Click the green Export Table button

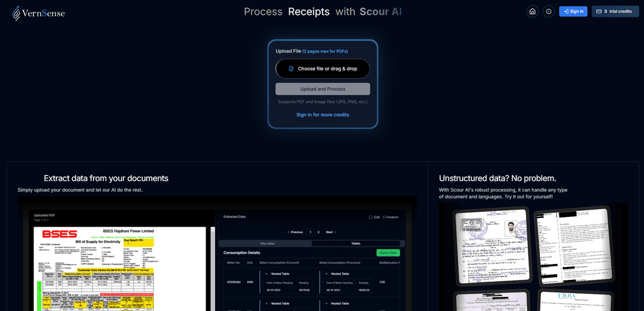(388, 253)
